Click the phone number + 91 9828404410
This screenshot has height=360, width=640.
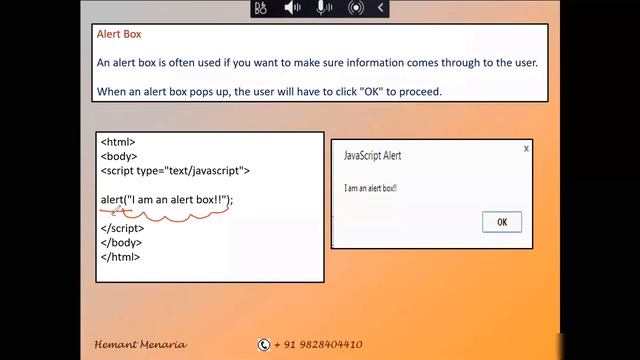coord(318,344)
